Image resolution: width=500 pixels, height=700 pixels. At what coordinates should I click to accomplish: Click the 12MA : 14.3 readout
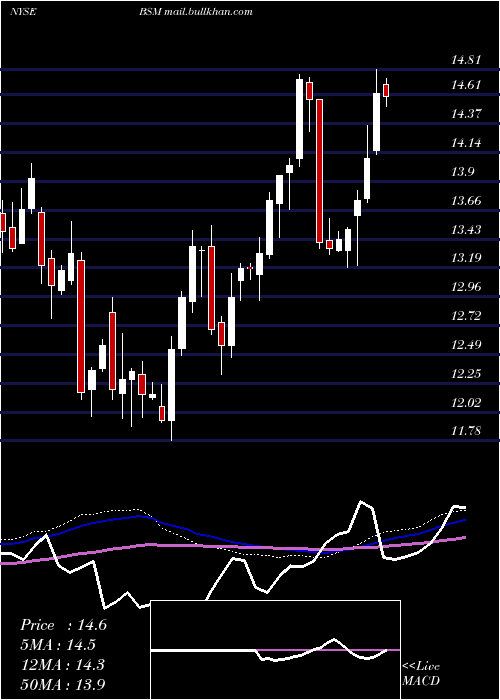pos(62,664)
